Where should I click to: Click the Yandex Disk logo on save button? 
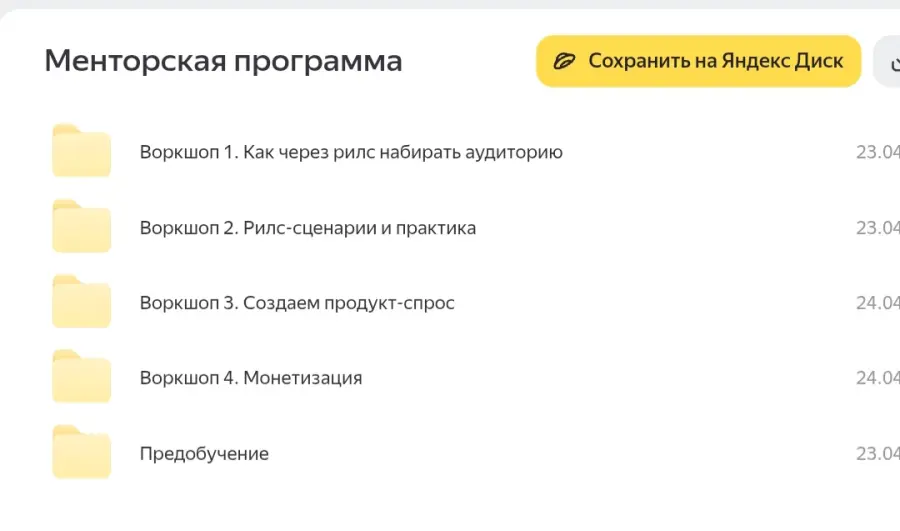(x=565, y=61)
